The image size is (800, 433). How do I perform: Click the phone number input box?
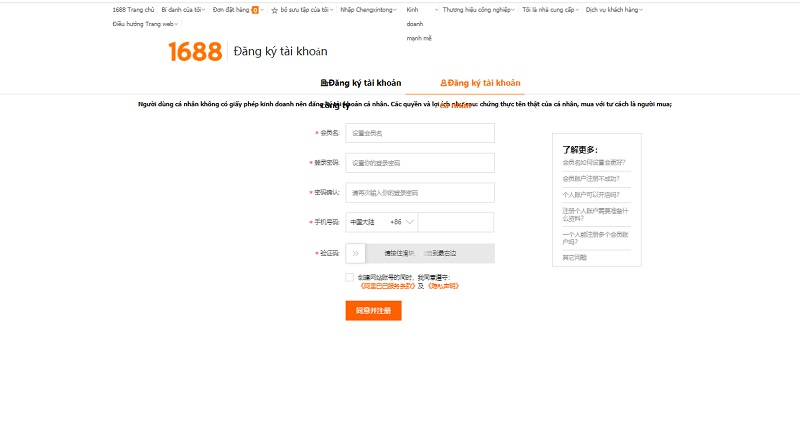[455, 222]
